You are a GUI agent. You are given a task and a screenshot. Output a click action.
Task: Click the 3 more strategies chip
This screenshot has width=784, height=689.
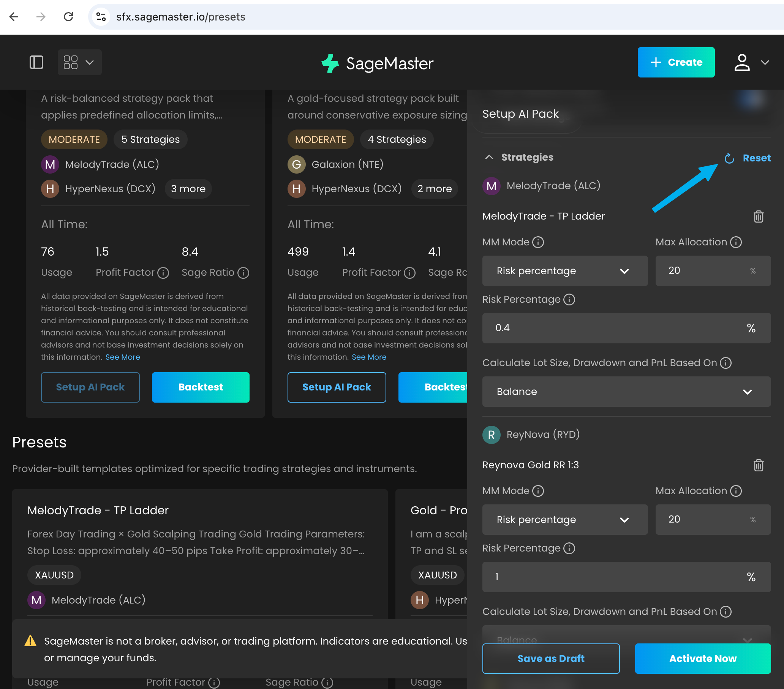[x=188, y=189]
